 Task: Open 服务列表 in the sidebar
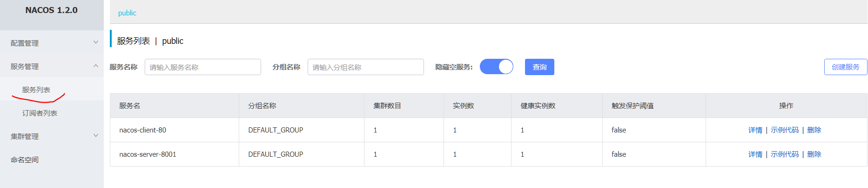[x=36, y=90]
